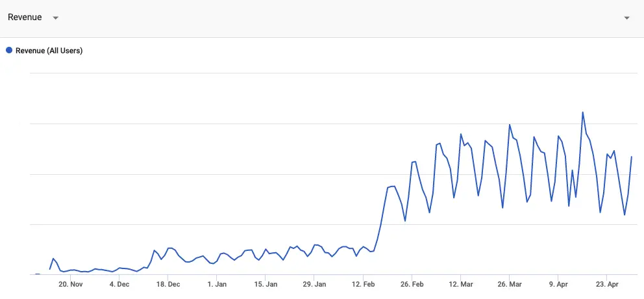This screenshot has width=644, height=299.
Task: Click the highest peak of the revenue line
Action: click(582, 112)
